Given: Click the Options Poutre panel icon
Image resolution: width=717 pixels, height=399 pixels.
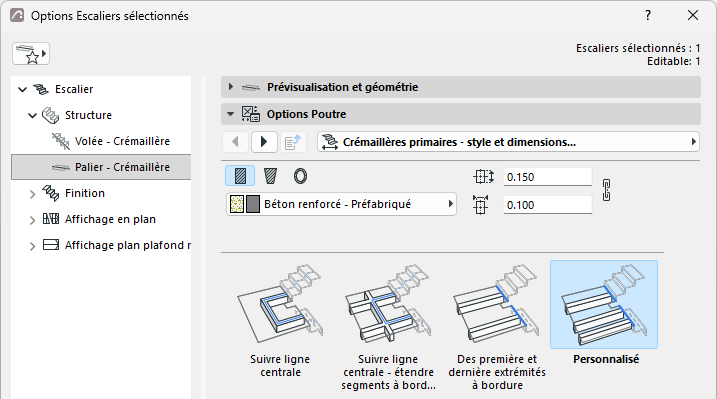Looking at the screenshot, I should (251, 114).
